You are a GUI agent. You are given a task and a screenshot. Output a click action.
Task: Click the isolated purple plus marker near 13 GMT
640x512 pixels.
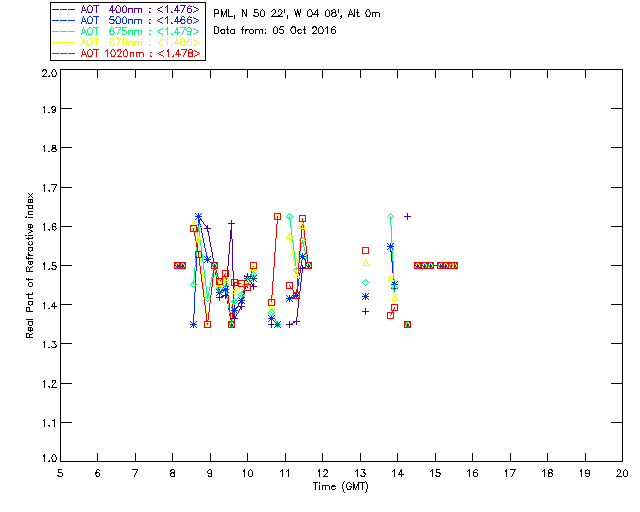(x=365, y=312)
